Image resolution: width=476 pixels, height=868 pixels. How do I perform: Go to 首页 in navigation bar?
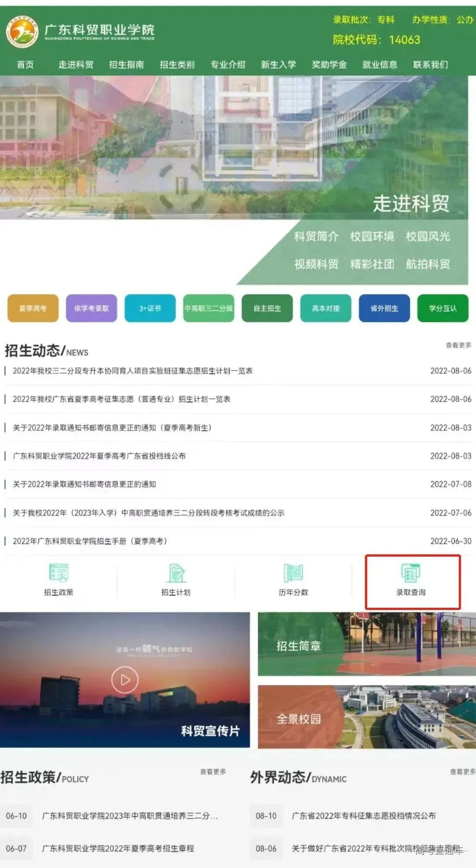coord(25,65)
